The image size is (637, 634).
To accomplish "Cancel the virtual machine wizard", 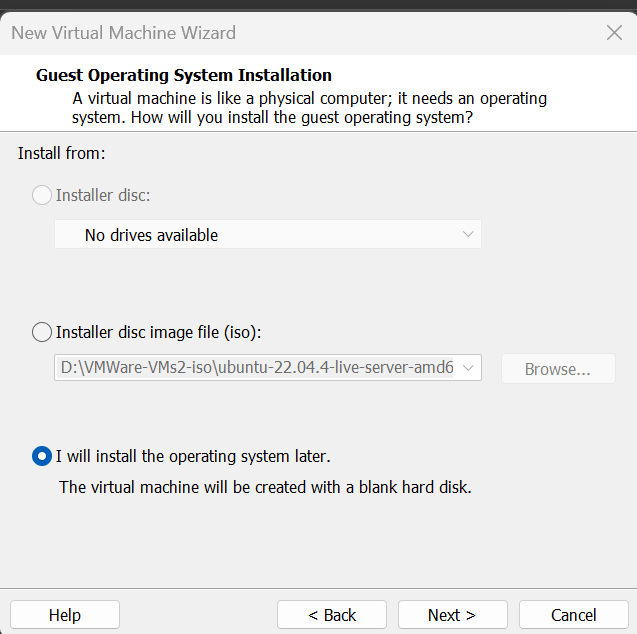I will pyautogui.click(x=574, y=615).
